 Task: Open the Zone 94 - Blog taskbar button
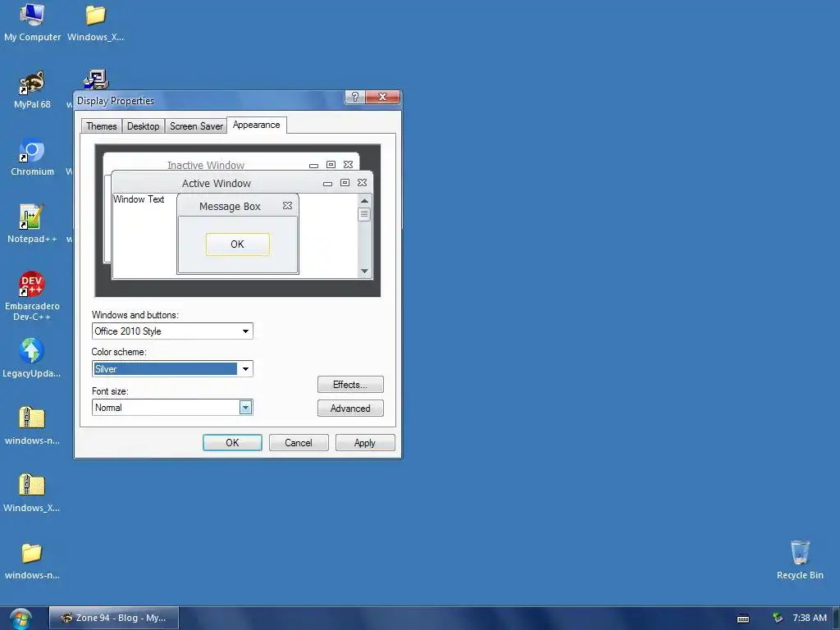click(x=114, y=618)
